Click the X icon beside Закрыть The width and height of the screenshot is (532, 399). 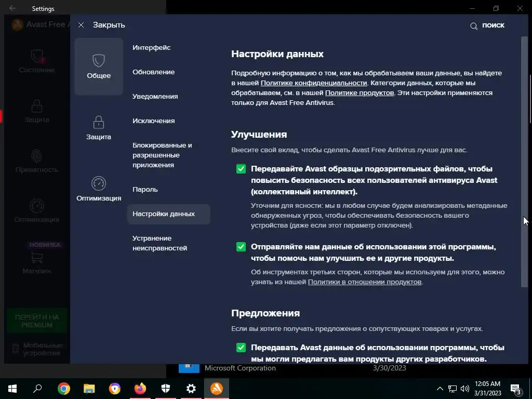[x=81, y=25]
